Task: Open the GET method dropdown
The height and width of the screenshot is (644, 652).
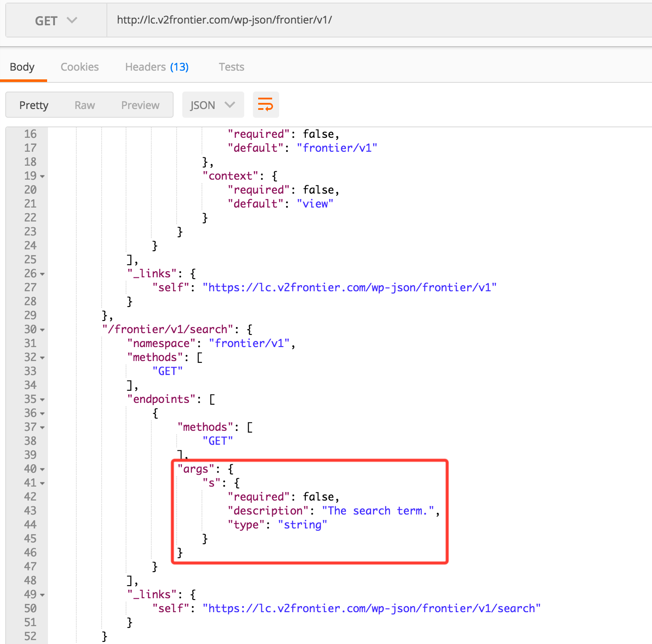Action: 56,20
